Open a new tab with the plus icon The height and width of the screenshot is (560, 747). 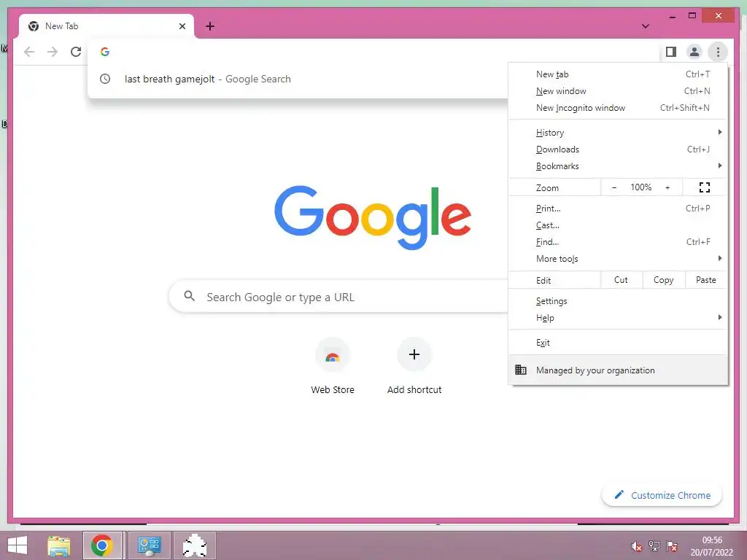point(210,26)
